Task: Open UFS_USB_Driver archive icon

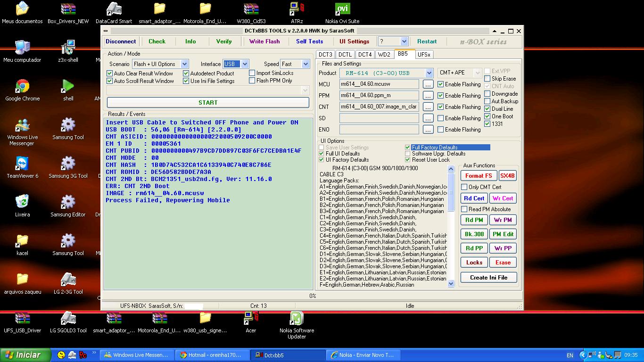Action: [x=22, y=322]
